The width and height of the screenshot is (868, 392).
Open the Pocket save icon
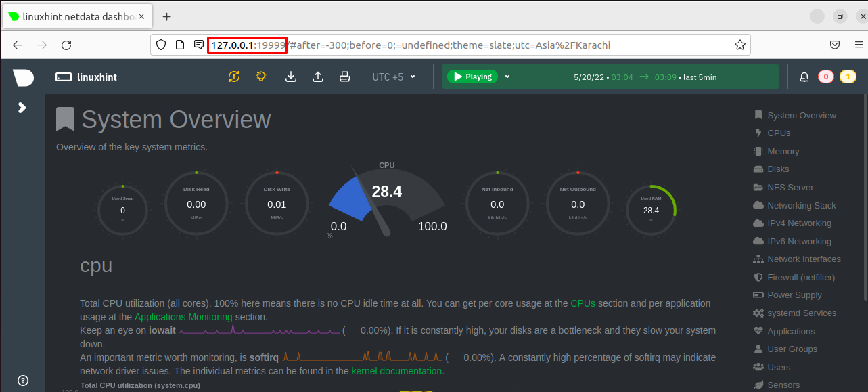835,45
